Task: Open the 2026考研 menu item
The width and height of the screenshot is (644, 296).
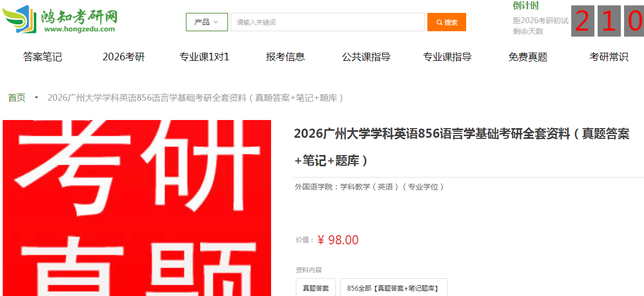Action: (x=123, y=57)
